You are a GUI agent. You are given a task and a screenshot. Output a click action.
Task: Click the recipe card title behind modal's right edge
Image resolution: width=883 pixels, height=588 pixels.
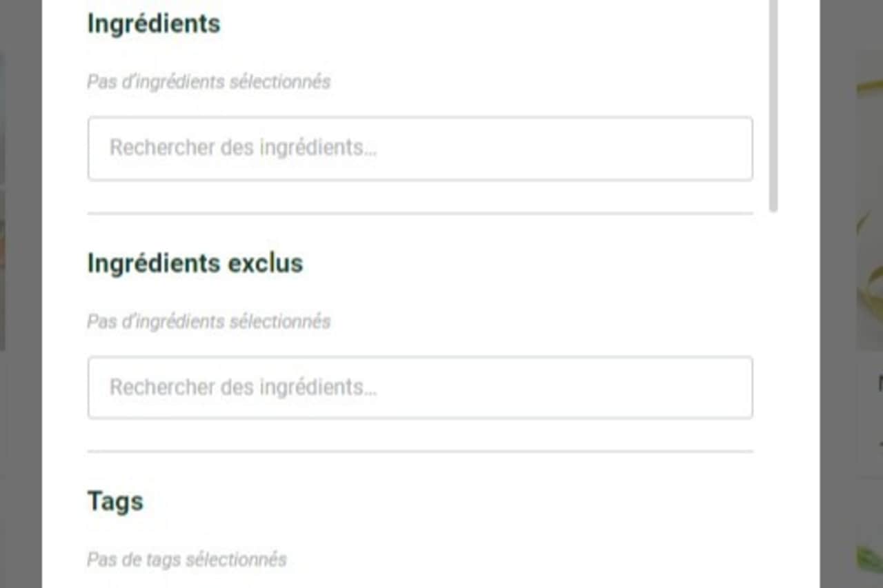pyautogui.click(x=879, y=383)
